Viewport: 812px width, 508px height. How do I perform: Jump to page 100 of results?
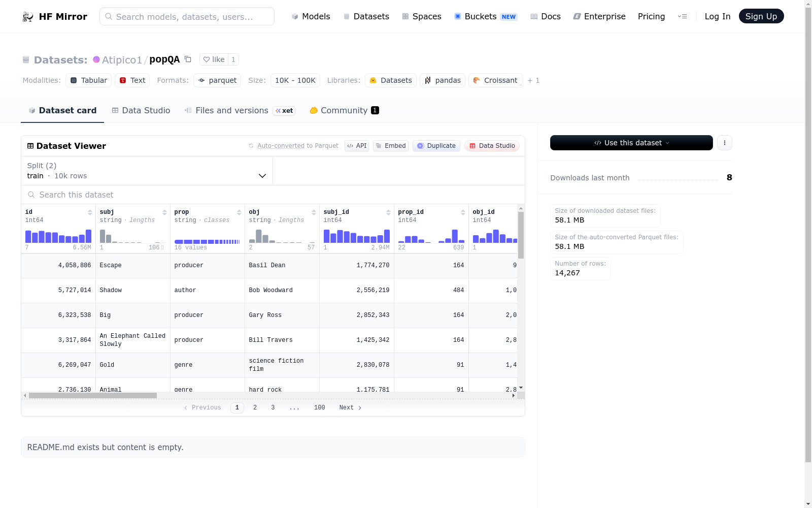pyautogui.click(x=320, y=407)
